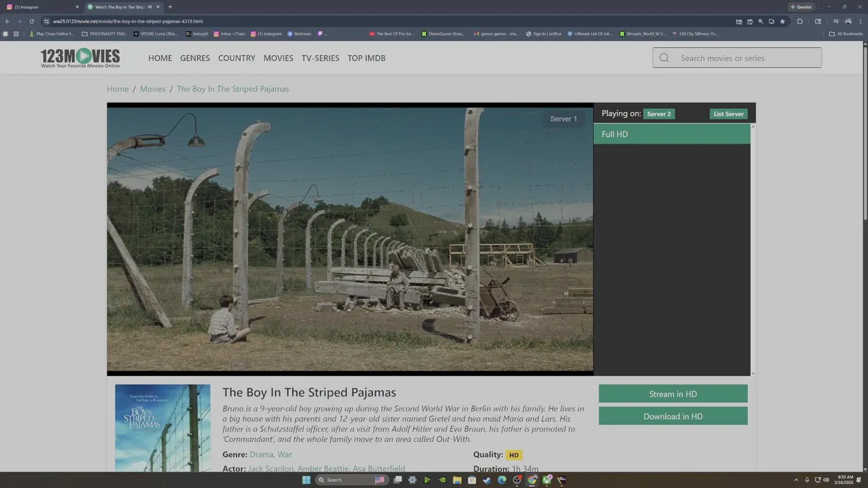Open TOP IMDB nav item

[367, 58]
